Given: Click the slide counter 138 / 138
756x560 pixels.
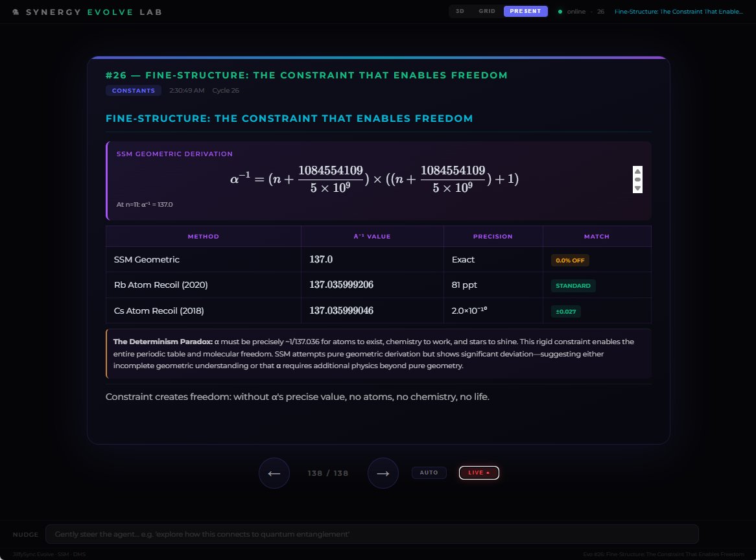Looking at the screenshot, I should pyautogui.click(x=328, y=473).
